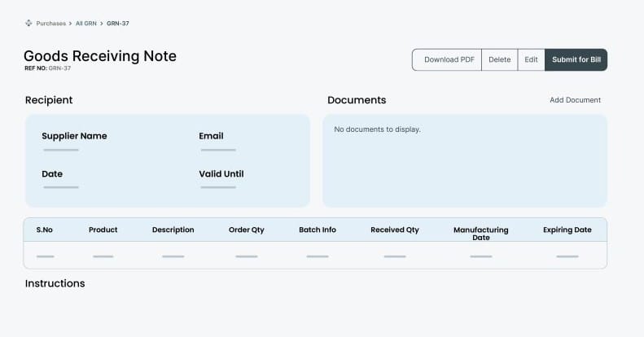Select the Product column header

point(103,230)
